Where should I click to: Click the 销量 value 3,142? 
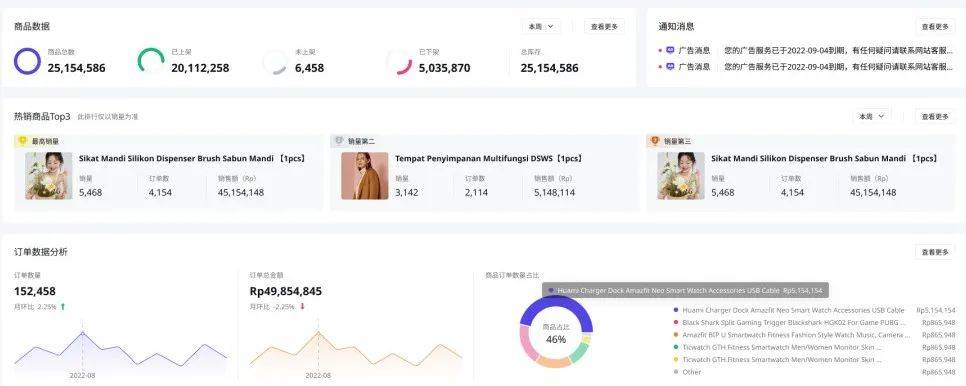407,193
